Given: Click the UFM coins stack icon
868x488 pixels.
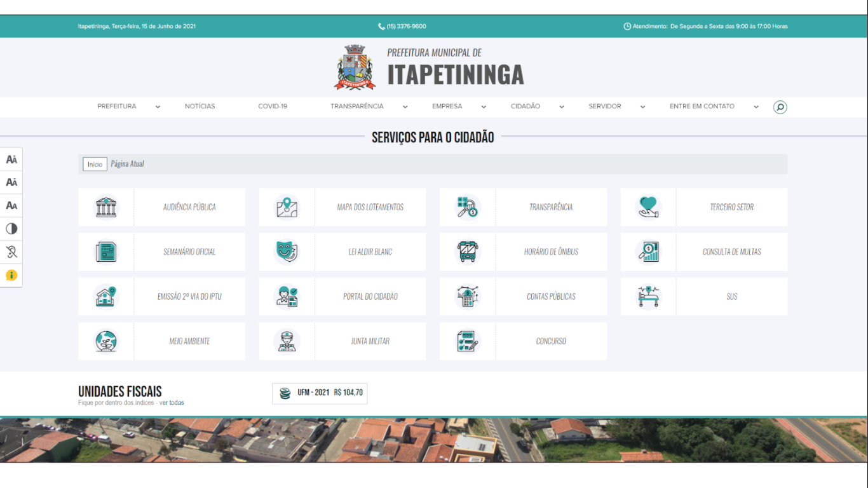Looking at the screenshot, I should [285, 393].
